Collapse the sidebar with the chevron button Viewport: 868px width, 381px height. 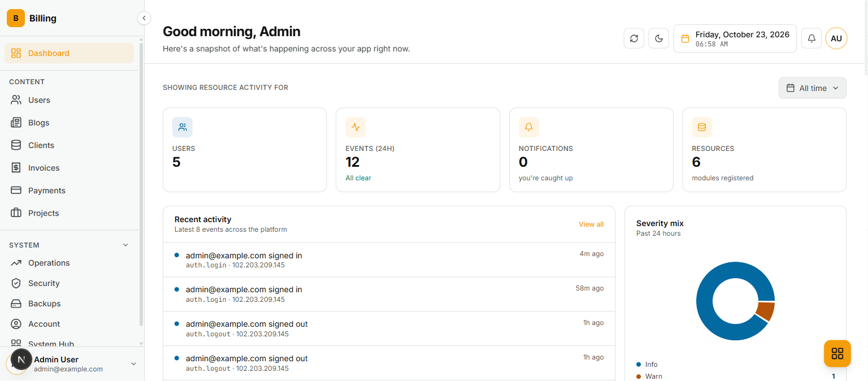(x=144, y=18)
